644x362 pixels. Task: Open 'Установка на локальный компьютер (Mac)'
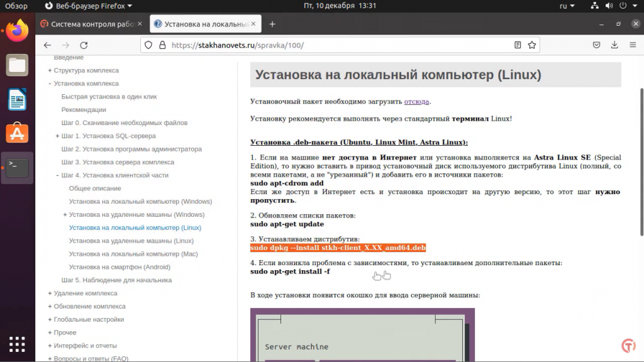tap(133, 254)
